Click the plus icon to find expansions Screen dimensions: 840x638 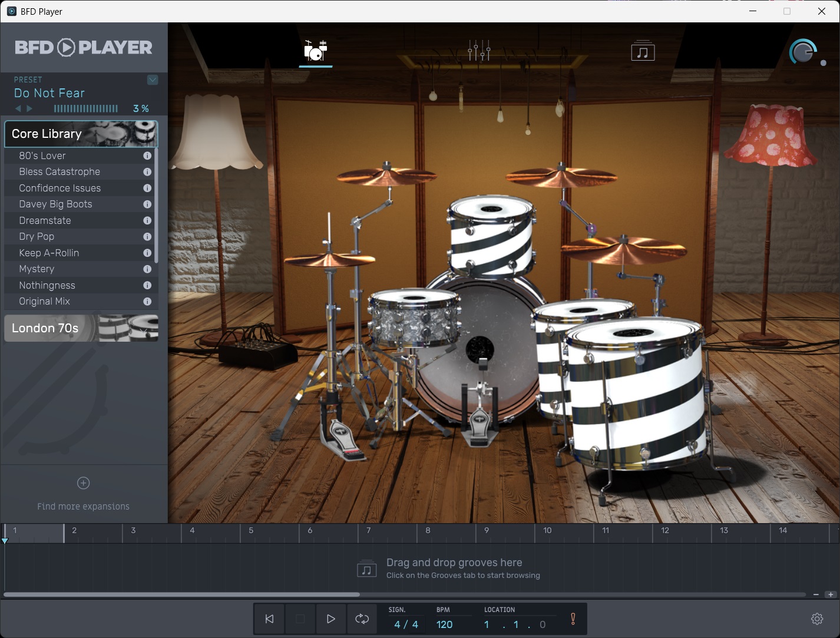(x=84, y=483)
